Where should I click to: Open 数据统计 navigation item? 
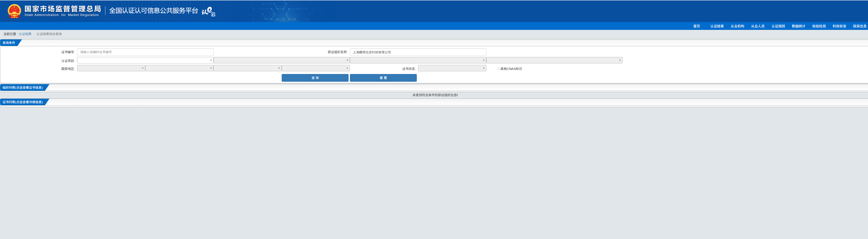(x=798, y=26)
